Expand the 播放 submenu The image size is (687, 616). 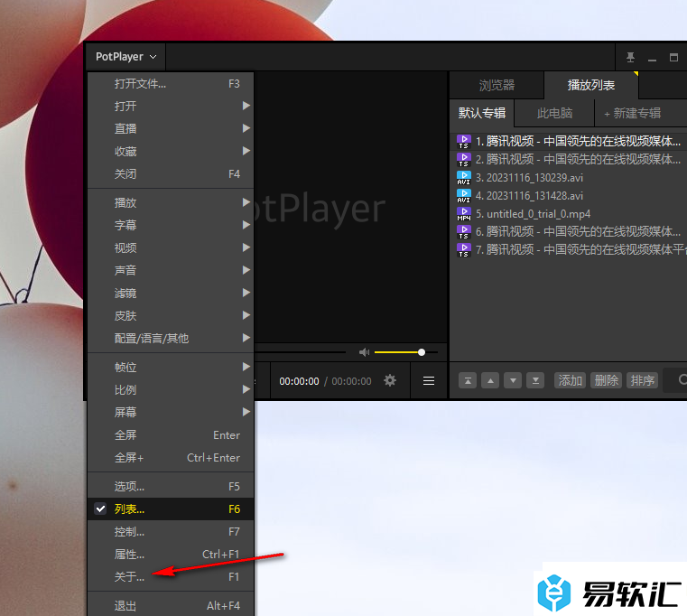pyautogui.click(x=171, y=202)
